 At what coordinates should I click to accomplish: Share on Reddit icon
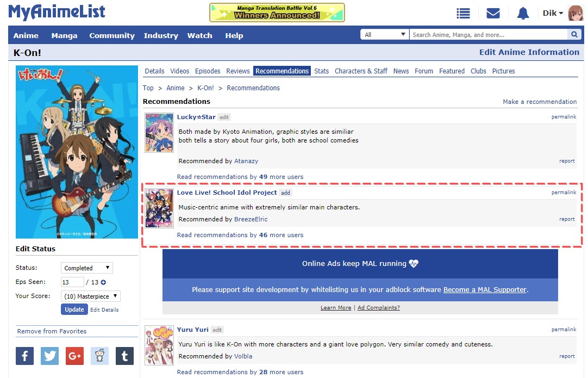point(99,356)
